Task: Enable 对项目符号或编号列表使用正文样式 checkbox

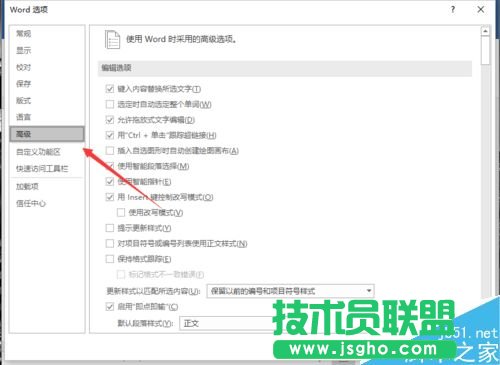Action: click(x=110, y=243)
